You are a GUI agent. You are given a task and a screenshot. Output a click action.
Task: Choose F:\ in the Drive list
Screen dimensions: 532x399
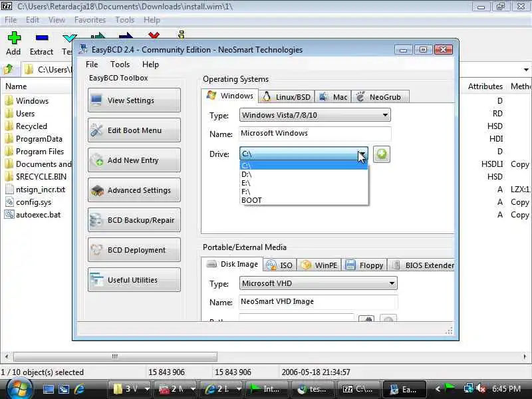tap(304, 192)
